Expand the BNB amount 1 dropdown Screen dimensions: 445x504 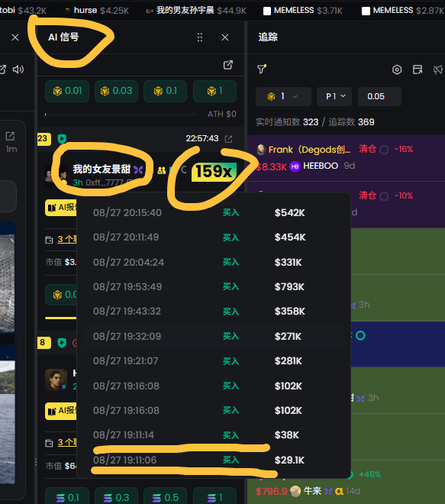click(x=283, y=96)
